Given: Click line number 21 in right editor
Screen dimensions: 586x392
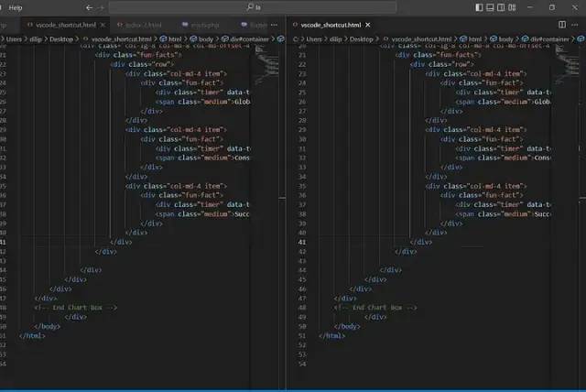Looking at the screenshot, I should (302, 55).
